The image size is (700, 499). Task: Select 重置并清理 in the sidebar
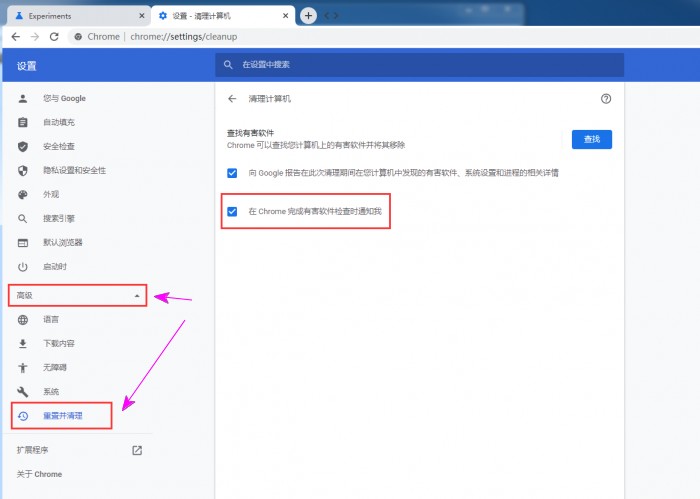[62, 416]
